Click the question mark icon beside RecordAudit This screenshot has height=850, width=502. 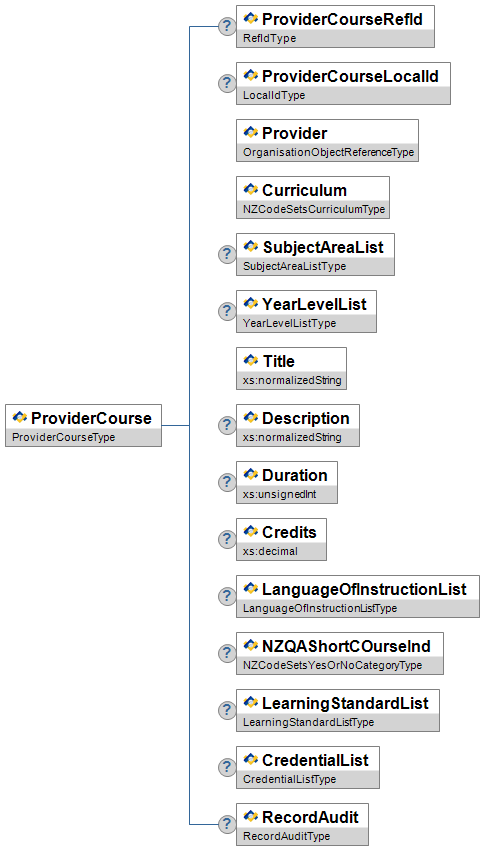pyautogui.click(x=227, y=824)
